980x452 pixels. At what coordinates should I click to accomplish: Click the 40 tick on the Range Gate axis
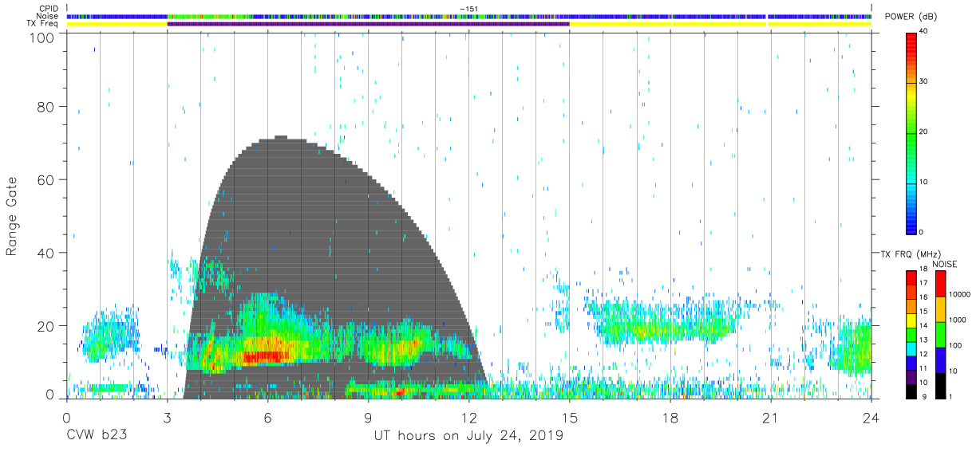(x=46, y=253)
